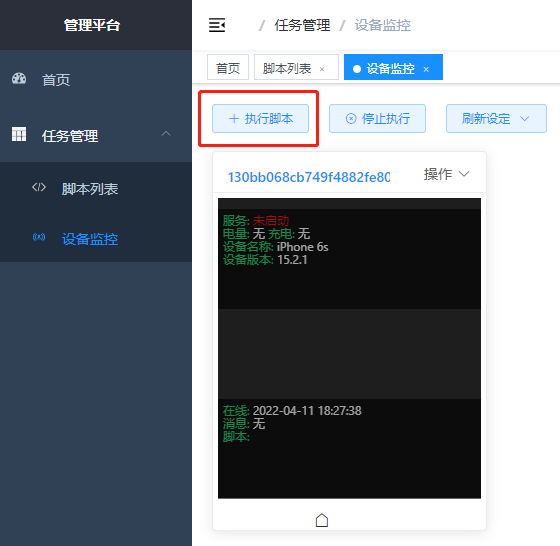560x546 pixels.
Task: Switch to the 脚本列表 tab
Action: (296, 67)
